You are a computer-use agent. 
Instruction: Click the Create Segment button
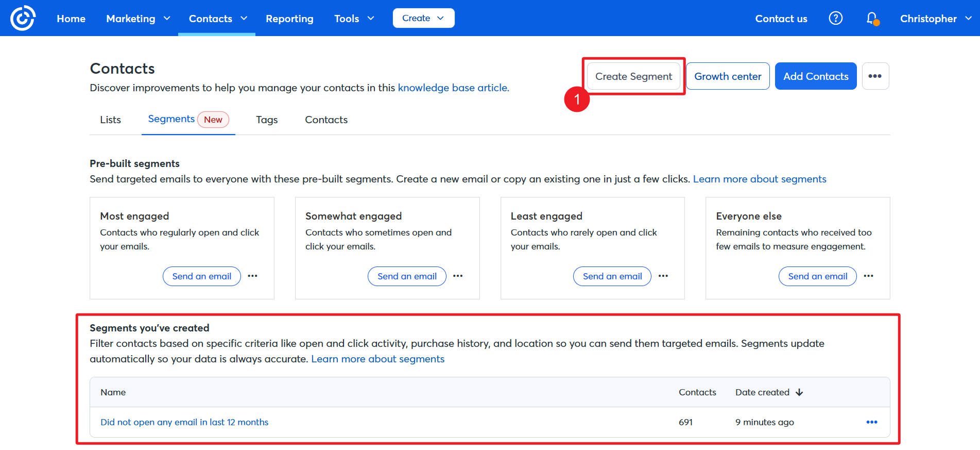click(x=633, y=76)
